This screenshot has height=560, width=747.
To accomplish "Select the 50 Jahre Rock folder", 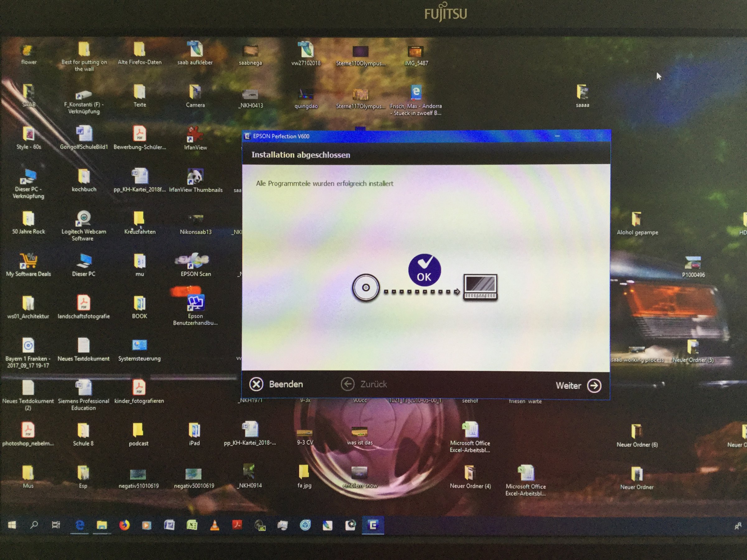I will (x=28, y=223).
